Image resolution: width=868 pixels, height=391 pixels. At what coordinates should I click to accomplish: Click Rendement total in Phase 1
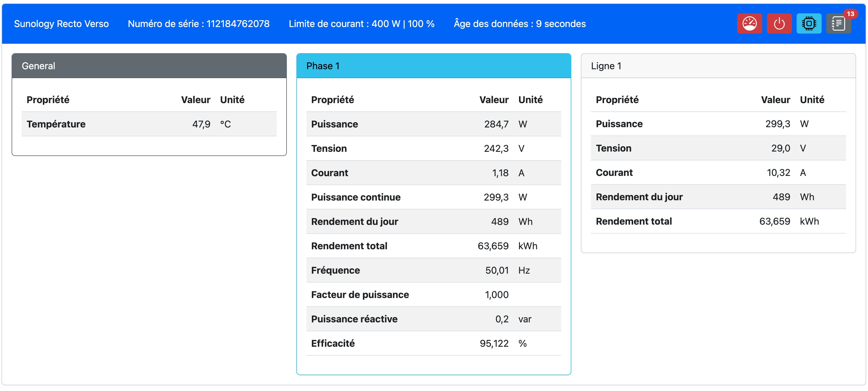[349, 246]
